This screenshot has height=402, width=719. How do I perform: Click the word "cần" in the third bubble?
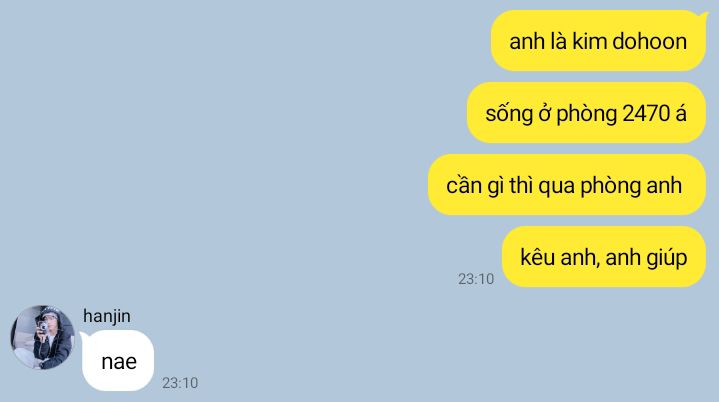click(463, 185)
